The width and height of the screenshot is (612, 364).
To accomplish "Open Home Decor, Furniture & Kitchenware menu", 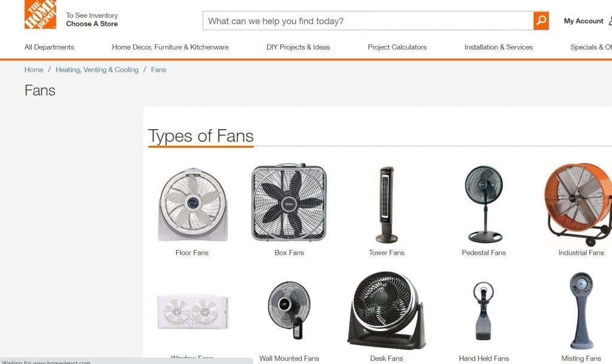I will [170, 47].
